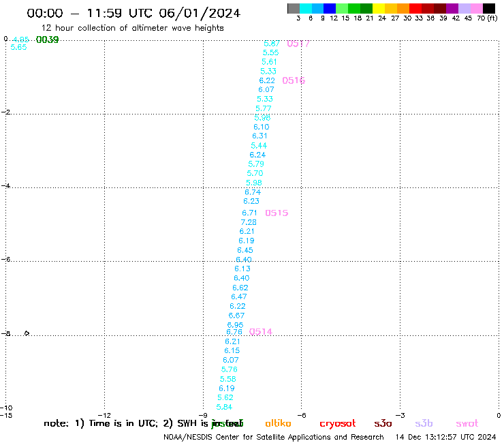
Task: Click the bright red swatch in the color scale
Action: (415, 8)
